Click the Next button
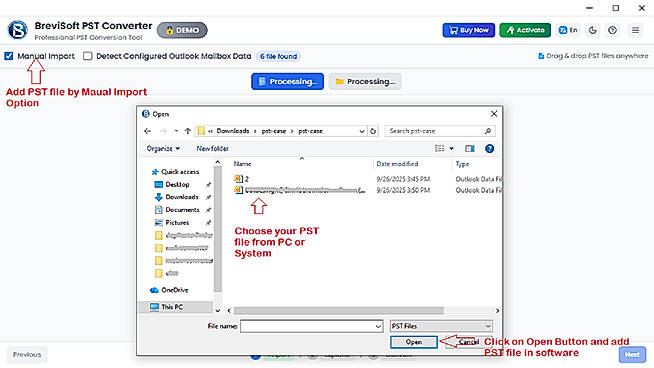 632,355
